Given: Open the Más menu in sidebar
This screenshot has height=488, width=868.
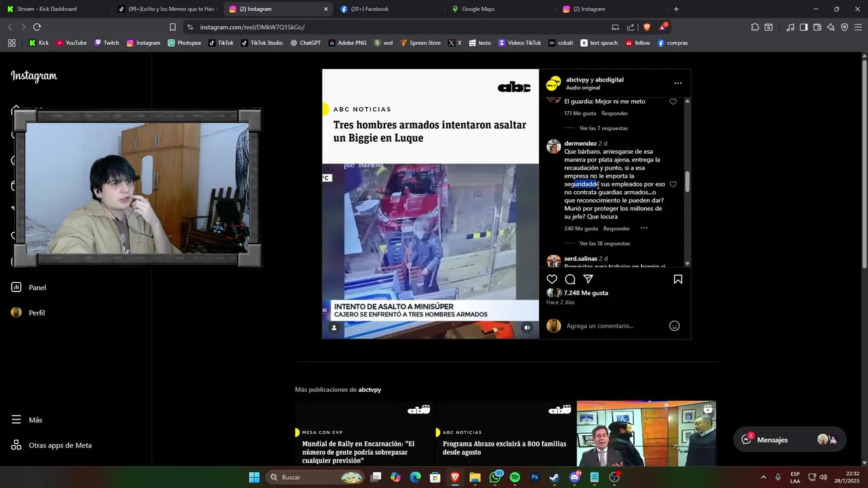Looking at the screenshot, I should pos(27,420).
